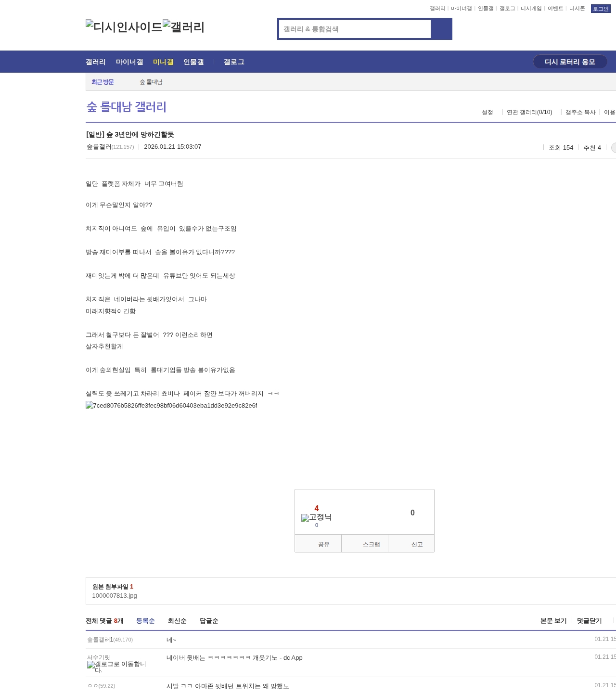Screen dimensions: 616x693
Task: Click the search button beside search field
Action: coord(441,29)
